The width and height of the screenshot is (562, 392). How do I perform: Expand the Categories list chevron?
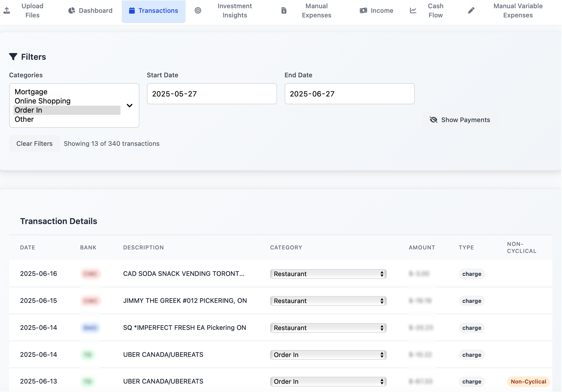point(129,106)
